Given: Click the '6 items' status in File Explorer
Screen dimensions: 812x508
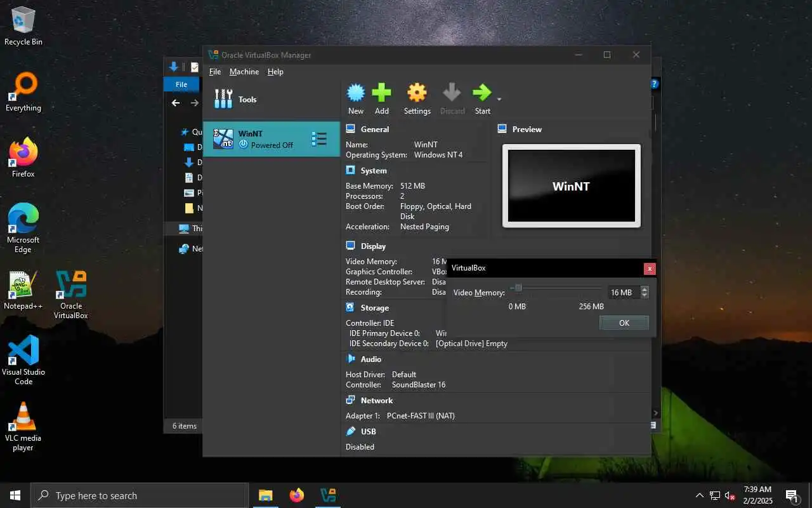Looking at the screenshot, I should (185, 426).
